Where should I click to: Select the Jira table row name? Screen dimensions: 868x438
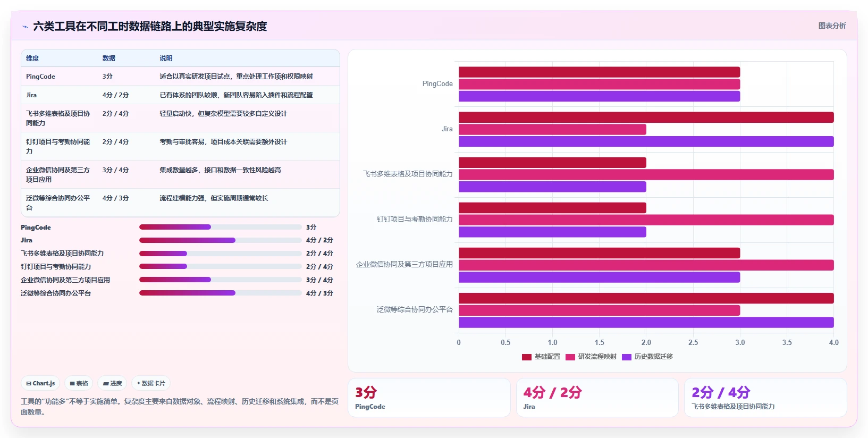pos(31,95)
